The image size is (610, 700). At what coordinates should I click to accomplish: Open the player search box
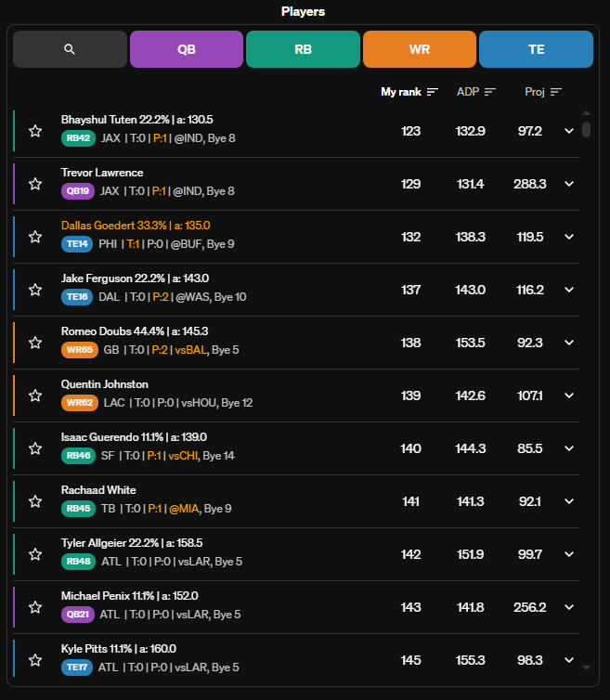pos(70,49)
